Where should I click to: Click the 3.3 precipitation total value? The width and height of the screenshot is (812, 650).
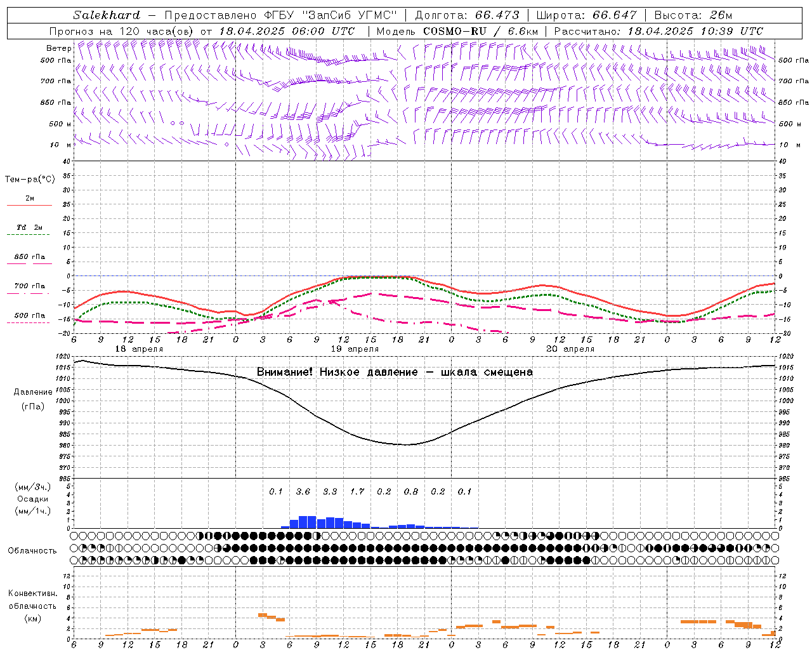tap(330, 491)
